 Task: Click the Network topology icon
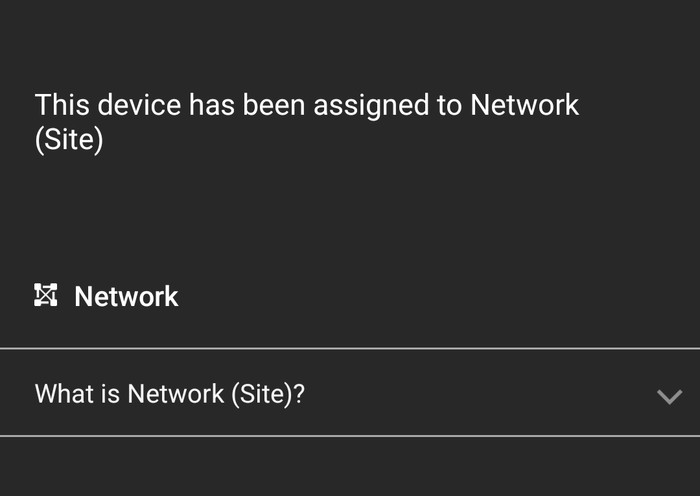tap(46, 295)
